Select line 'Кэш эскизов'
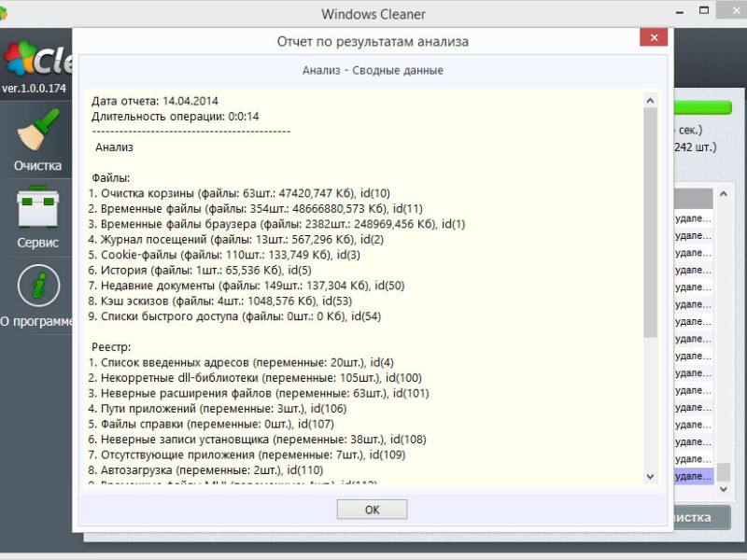This screenshot has width=747, height=560. pyautogui.click(x=220, y=301)
